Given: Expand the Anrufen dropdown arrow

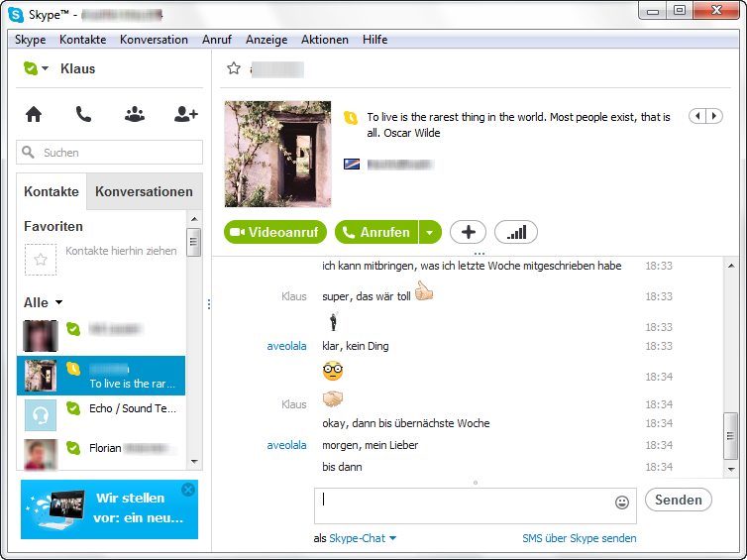Looking at the screenshot, I should pos(430,232).
